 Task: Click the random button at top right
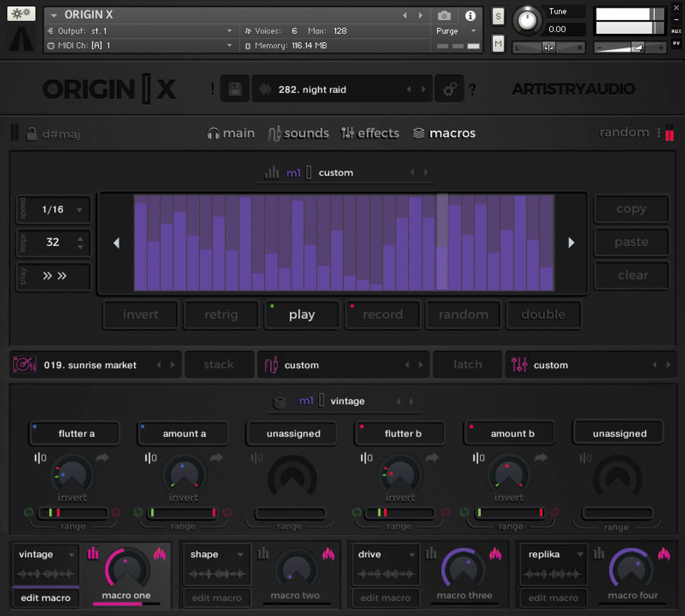click(624, 132)
